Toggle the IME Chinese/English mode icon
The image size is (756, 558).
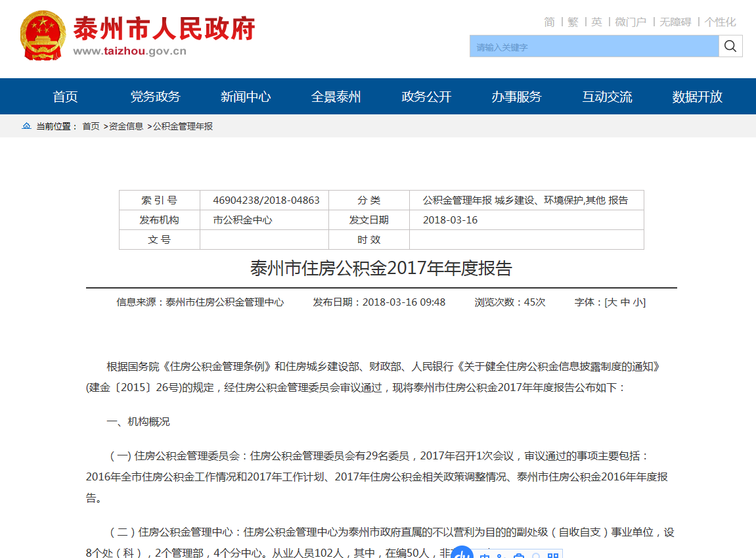pos(485,556)
